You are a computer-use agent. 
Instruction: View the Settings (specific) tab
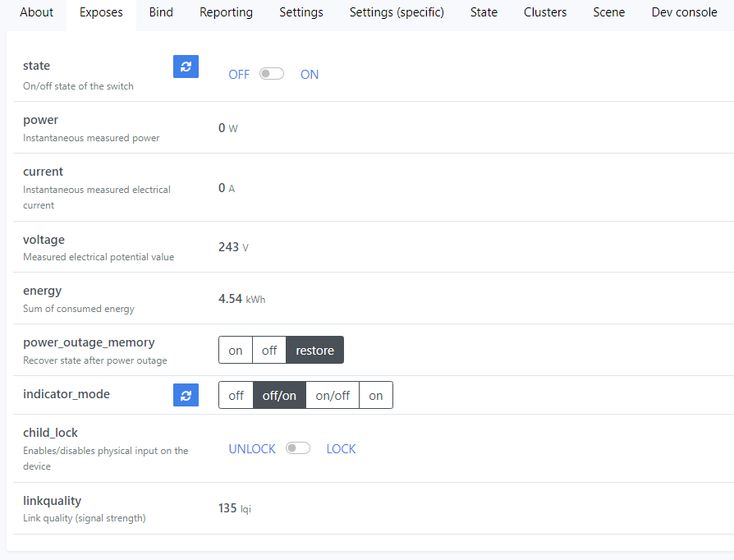397,12
